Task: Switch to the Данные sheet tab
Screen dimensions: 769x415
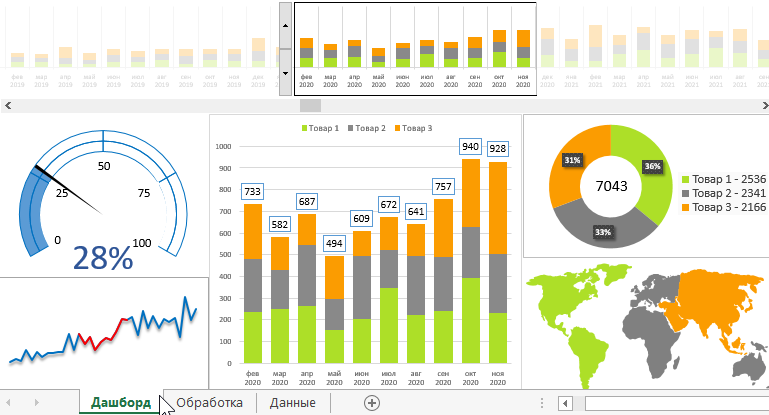Action: (x=293, y=402)
